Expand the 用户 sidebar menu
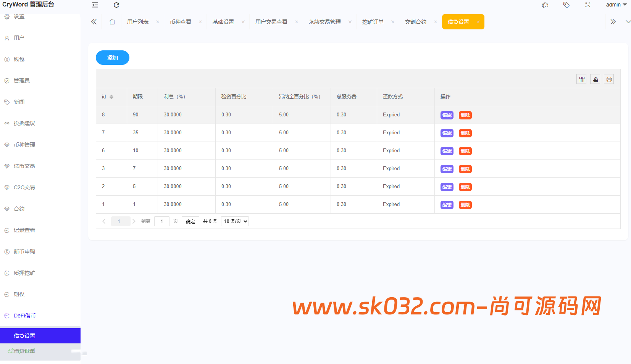Image resolution: width=631 pixels, height=364 pixels. coord(40,38)
